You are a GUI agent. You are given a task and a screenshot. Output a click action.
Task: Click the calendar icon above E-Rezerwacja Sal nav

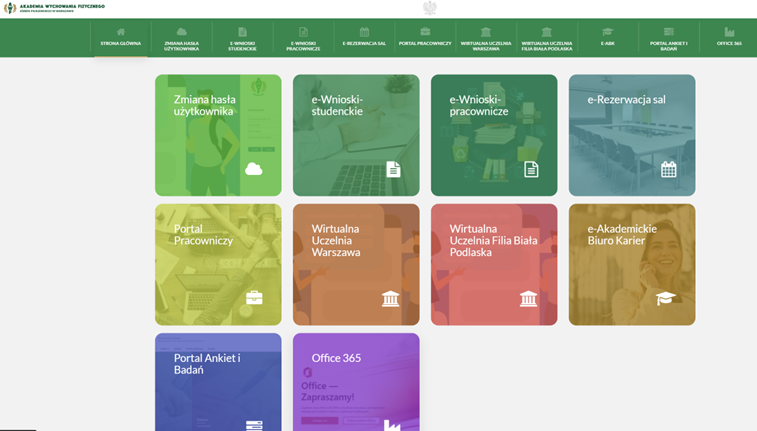pos(364,32)
